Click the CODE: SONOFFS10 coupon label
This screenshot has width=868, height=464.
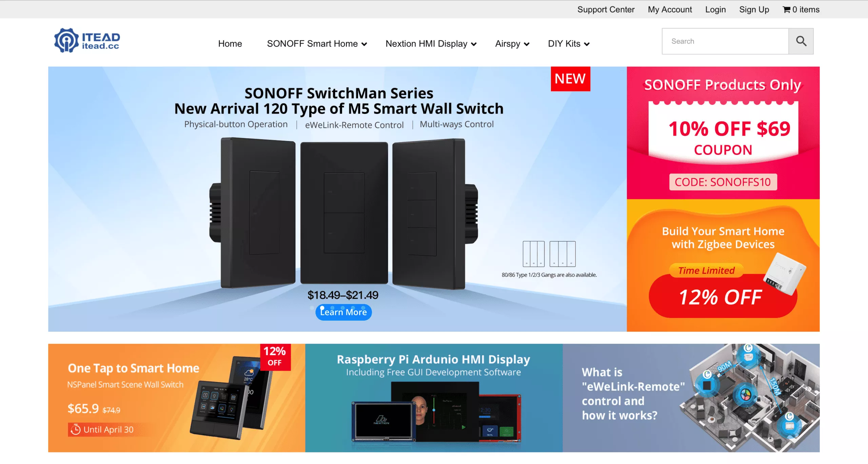tap(723, 182)
